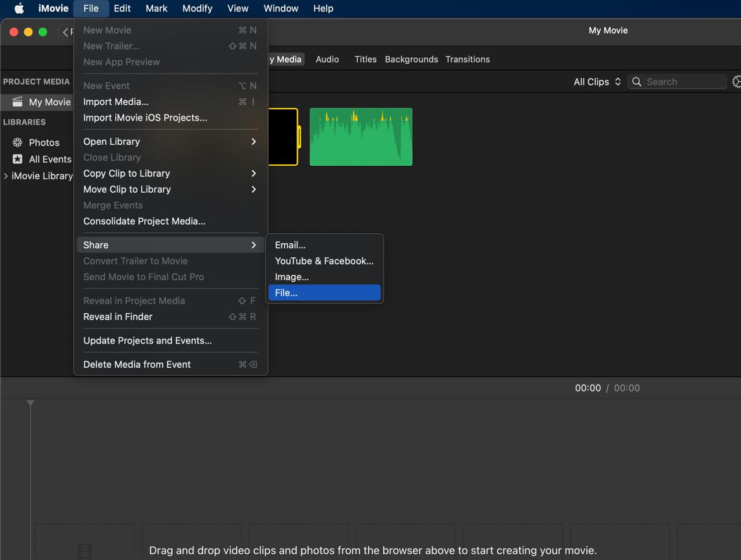Share the movie via Email
Screen dimensions: 741x560
(324, 245)
